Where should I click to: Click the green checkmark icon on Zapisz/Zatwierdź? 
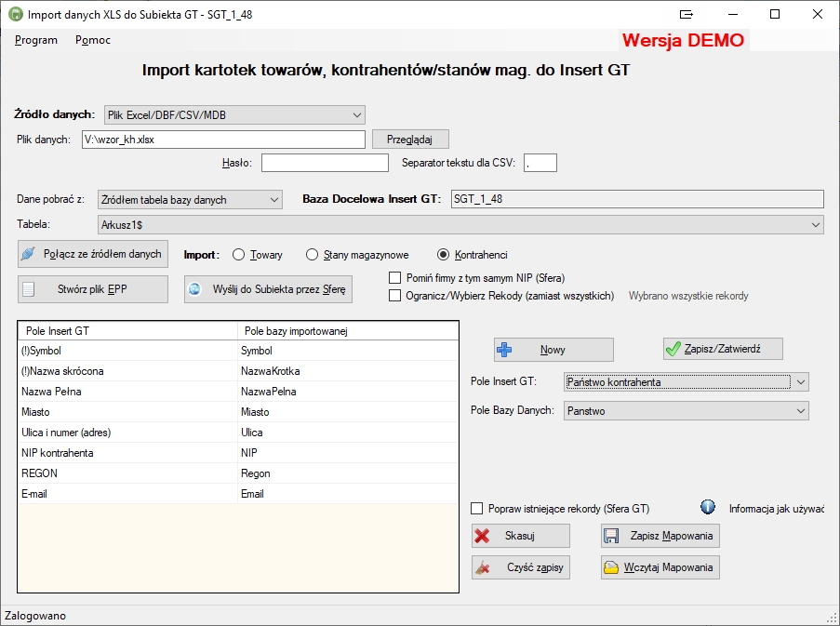(x=673, y=349)
